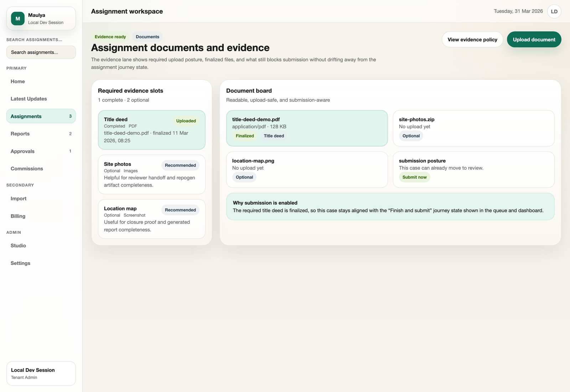This screenshot has width=570, height=392.
Task: Click the Maulya profile avatar
Action: tap(17, 19)
